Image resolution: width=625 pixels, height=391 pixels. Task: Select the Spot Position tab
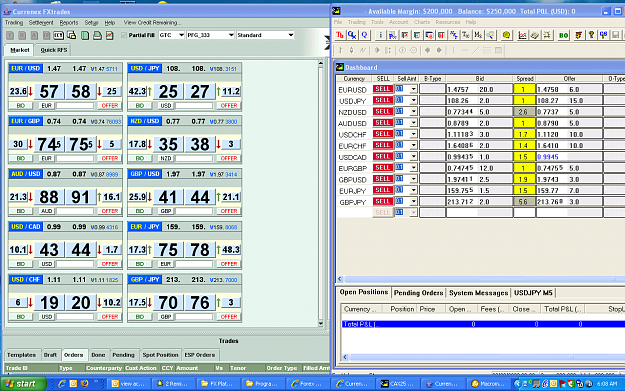160,355
